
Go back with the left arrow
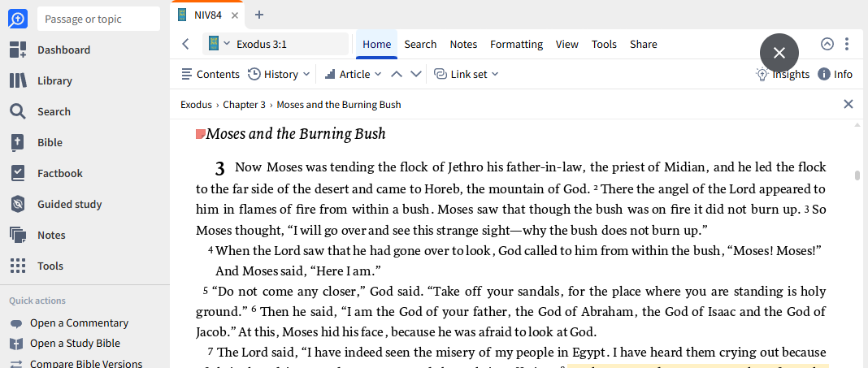(186, 44)
